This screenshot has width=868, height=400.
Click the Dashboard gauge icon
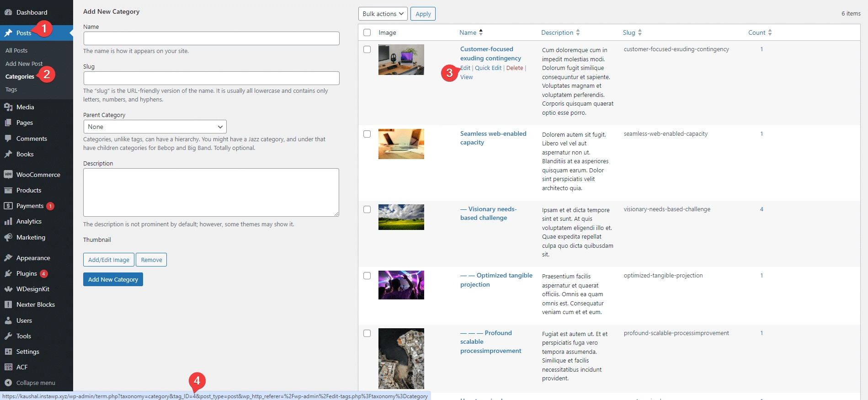coord(8,12)
